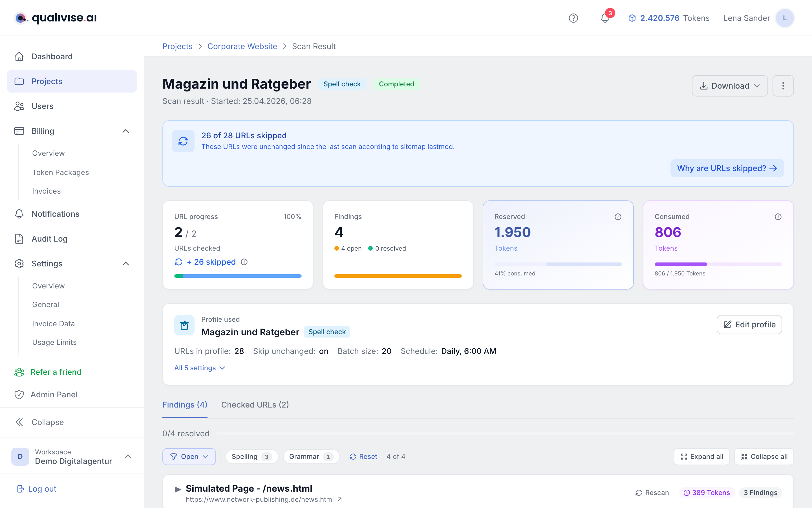Image resolution: width=812 pixels, height=508 pixels.
Task: Click the Refer a friend icon
Action: tap(19, 372)
